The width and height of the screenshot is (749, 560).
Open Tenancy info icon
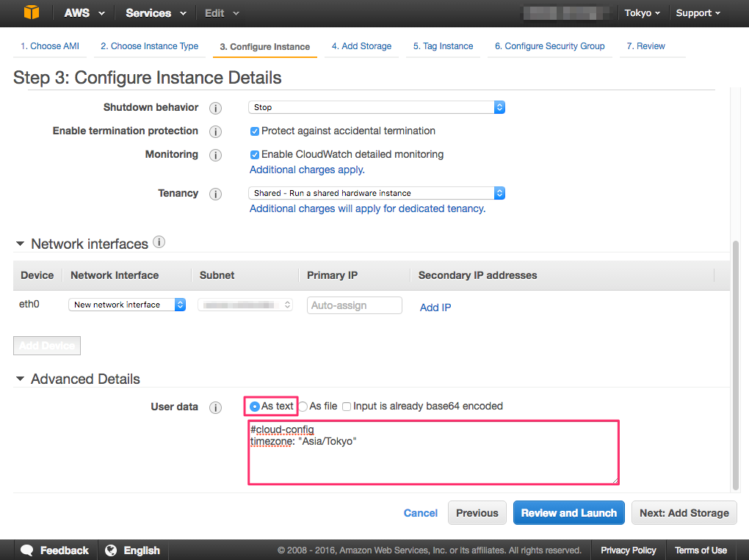click(x=215, y=194)
